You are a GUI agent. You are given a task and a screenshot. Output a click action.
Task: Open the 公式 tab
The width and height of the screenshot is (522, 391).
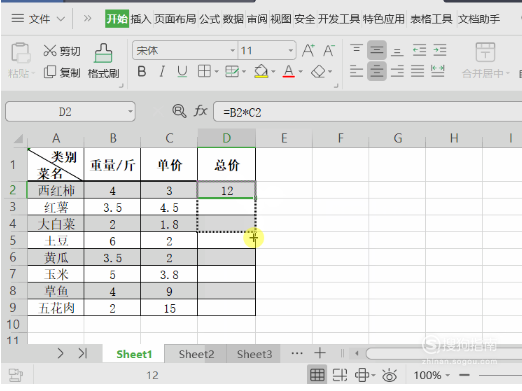210,19
